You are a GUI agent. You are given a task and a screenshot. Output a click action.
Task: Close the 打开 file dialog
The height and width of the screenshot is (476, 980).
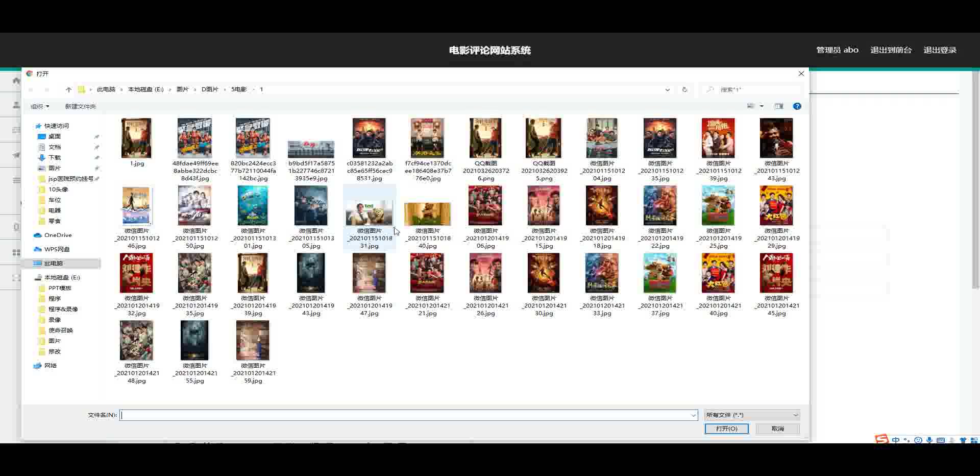[801, 74]
